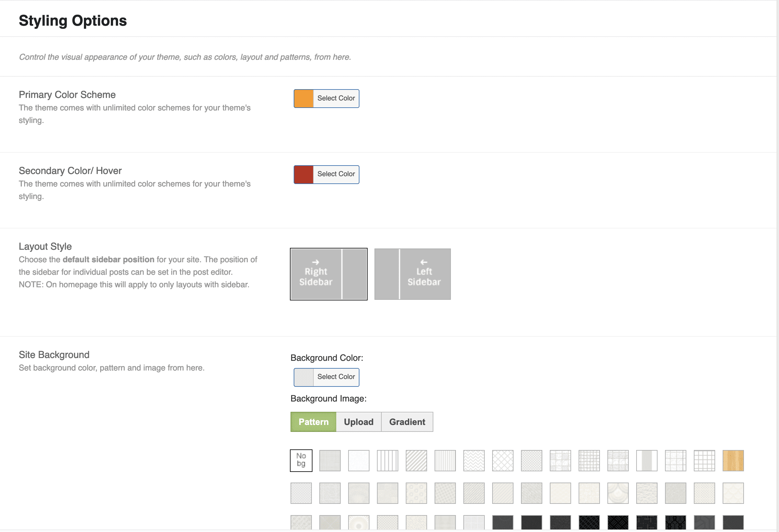Open Secondary Color Select Color button
Image resolution: width=779 pixels, height=532 pixels.
(336, 174)
